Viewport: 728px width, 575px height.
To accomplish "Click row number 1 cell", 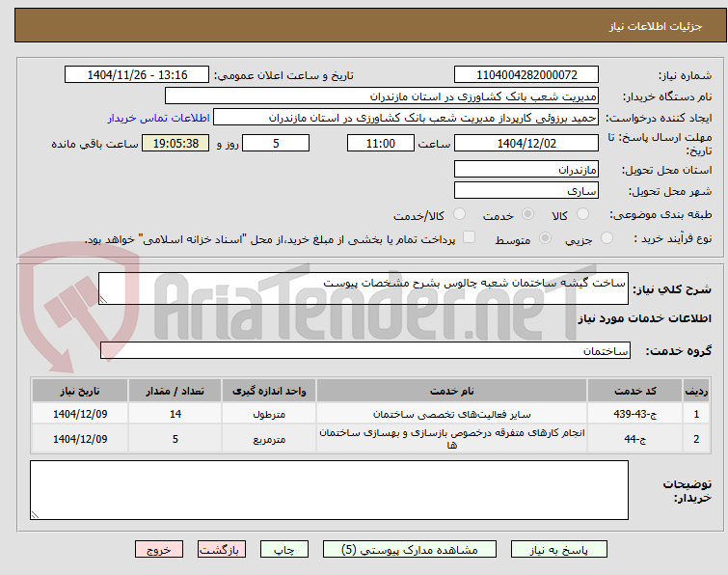I will coord(696,413).
